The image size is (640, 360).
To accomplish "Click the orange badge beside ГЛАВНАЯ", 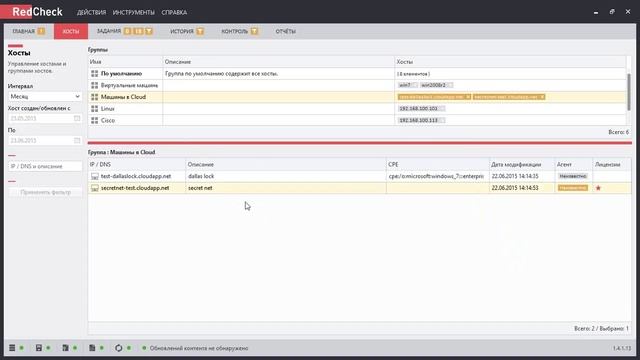I will coord(41,31).
